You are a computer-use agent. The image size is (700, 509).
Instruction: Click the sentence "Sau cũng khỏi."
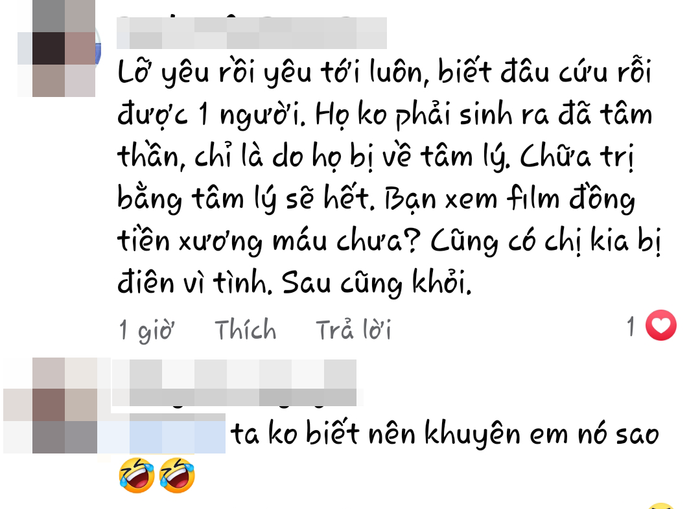[376, 283]
